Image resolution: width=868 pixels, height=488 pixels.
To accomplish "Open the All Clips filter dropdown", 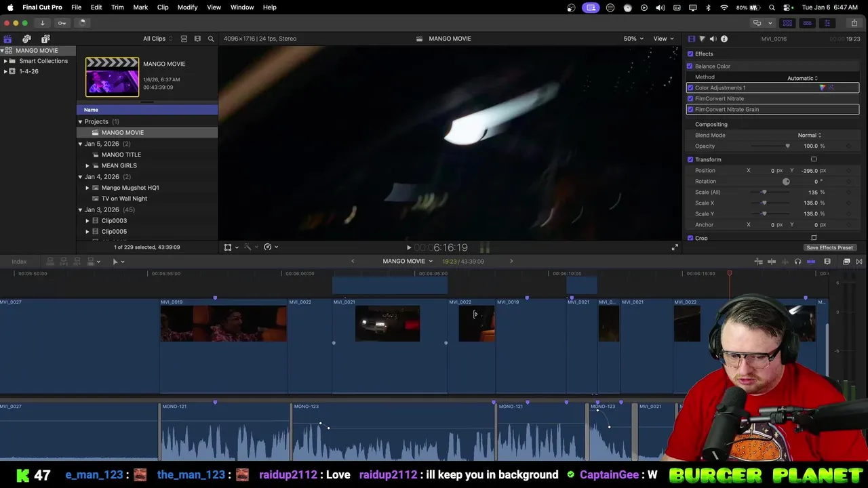I will click(157, 39).
